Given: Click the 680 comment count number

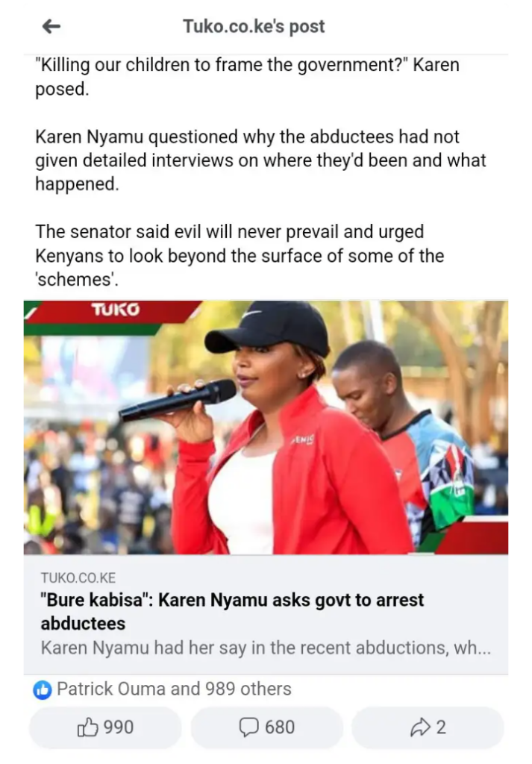Looking at the screenshot, I should click(280, 727).
